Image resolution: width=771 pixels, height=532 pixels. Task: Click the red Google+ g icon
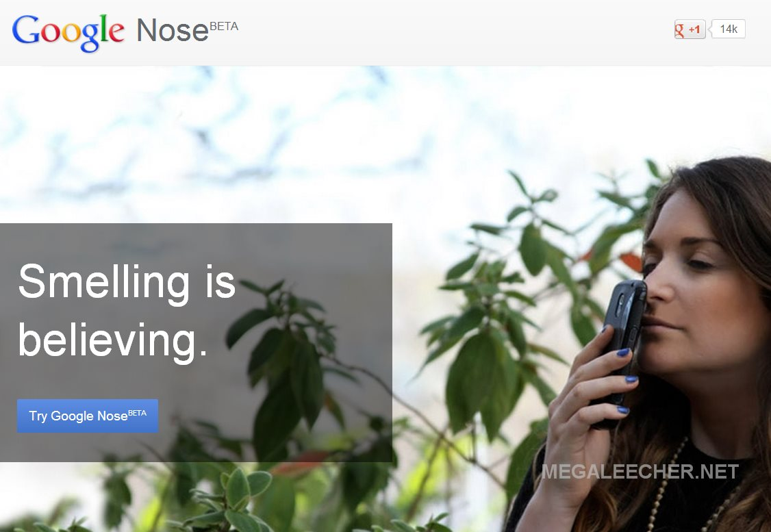tap(679, 29)
